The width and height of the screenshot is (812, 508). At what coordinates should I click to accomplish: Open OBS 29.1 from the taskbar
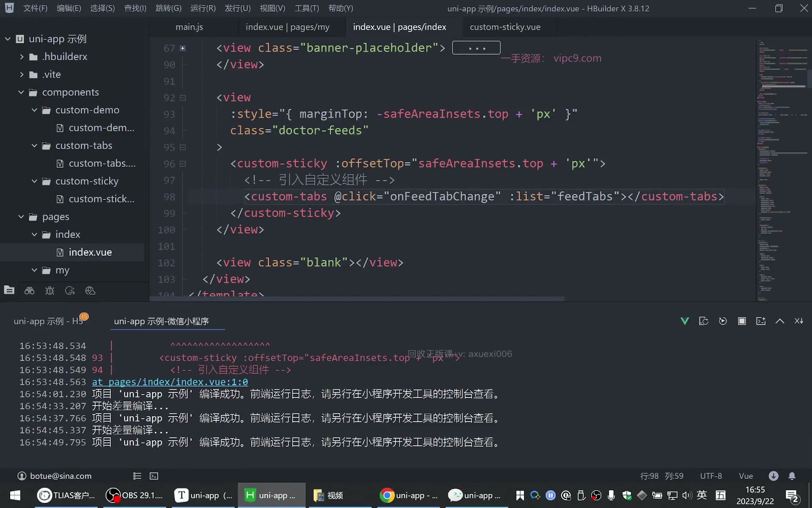[134, 495]
